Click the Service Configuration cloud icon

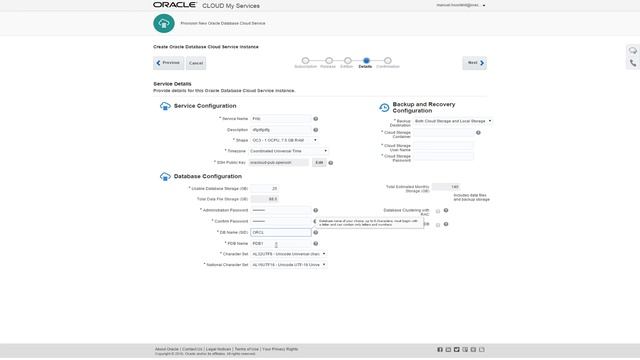pyautogui.click(x=165, y=106)
